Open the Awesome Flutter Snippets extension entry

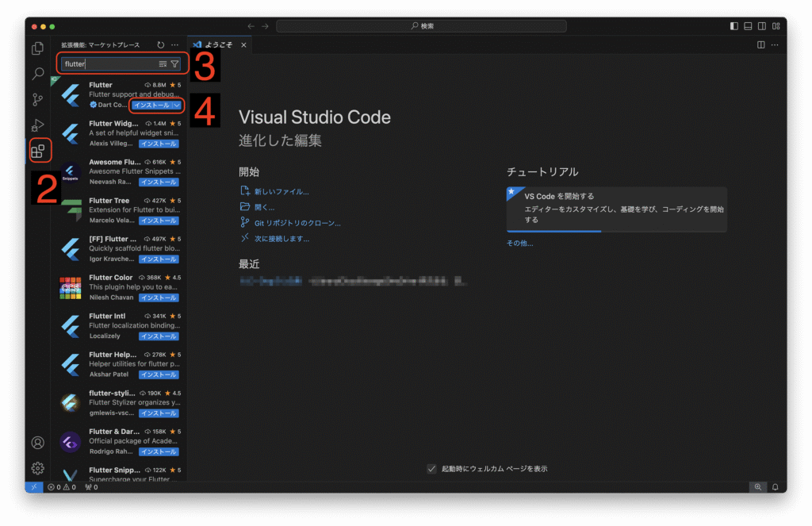(119, 172)
